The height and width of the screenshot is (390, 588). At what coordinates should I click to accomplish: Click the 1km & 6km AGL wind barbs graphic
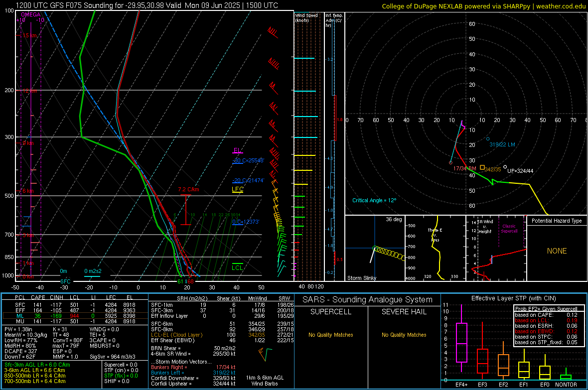(x=265, y=354)
